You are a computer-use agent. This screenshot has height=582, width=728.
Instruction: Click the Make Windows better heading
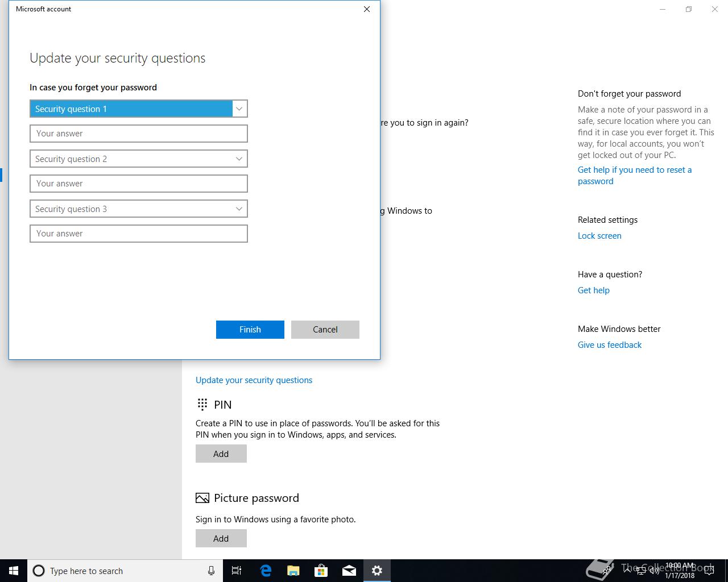(x=619, y=329)
